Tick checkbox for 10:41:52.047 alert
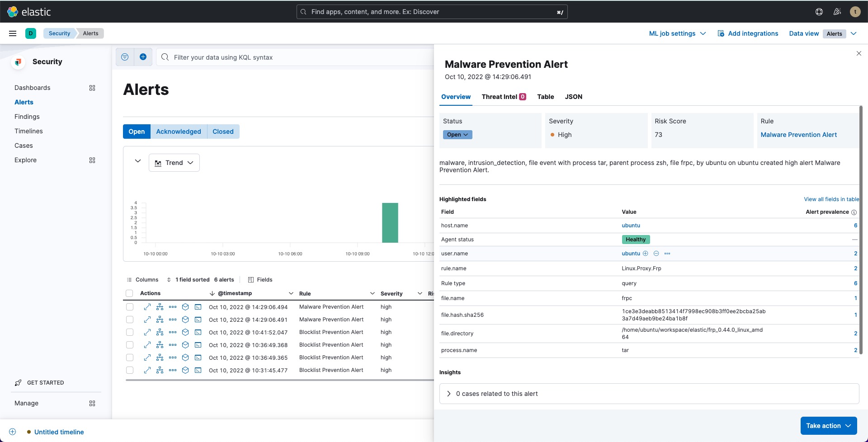The height and width of the screenshot is (442, 868). 130,332
